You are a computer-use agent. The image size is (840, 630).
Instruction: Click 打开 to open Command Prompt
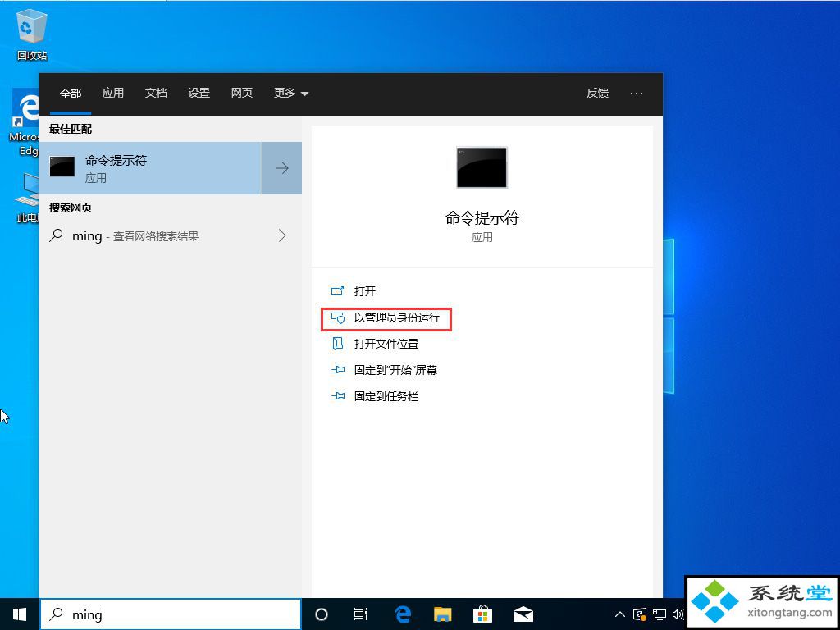click(x=354, y=291)
